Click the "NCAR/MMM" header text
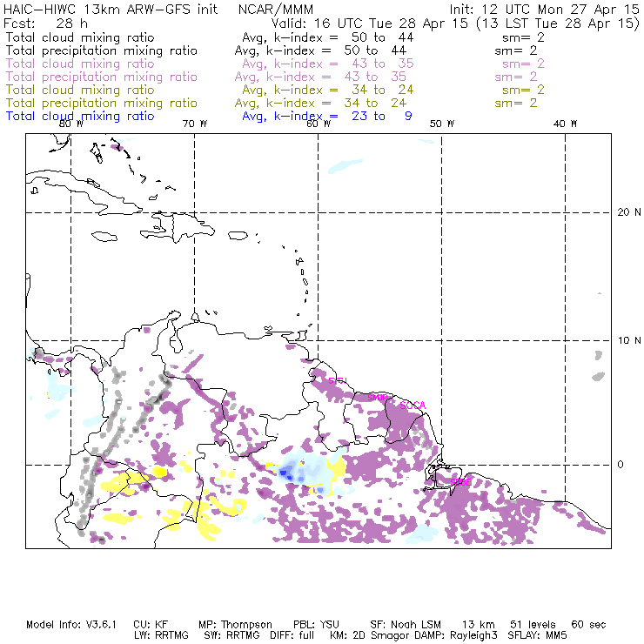 point(276,10)
